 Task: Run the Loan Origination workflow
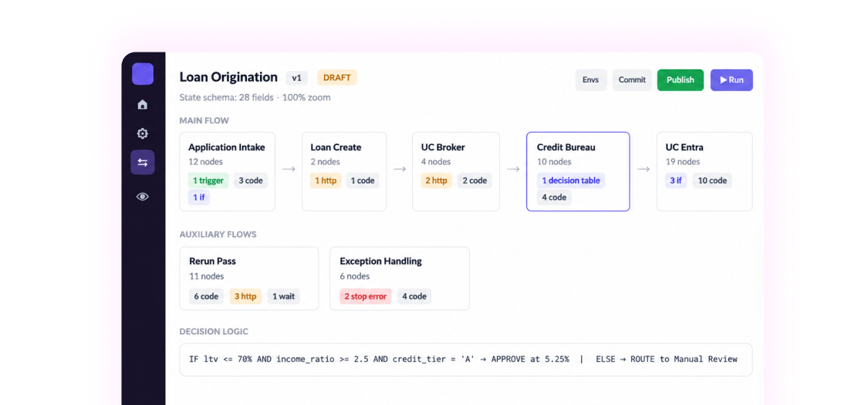pyautogui.click(x=731, y=79)
